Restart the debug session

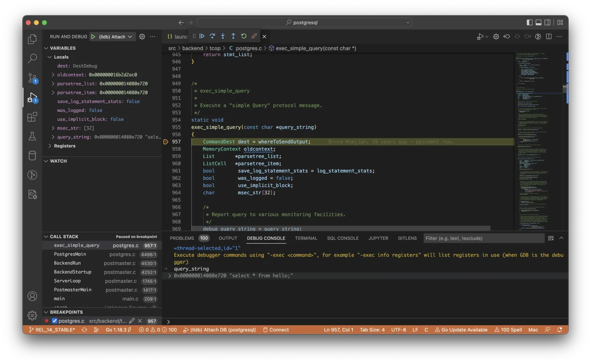pyautogui.click(x=244, y=36)
